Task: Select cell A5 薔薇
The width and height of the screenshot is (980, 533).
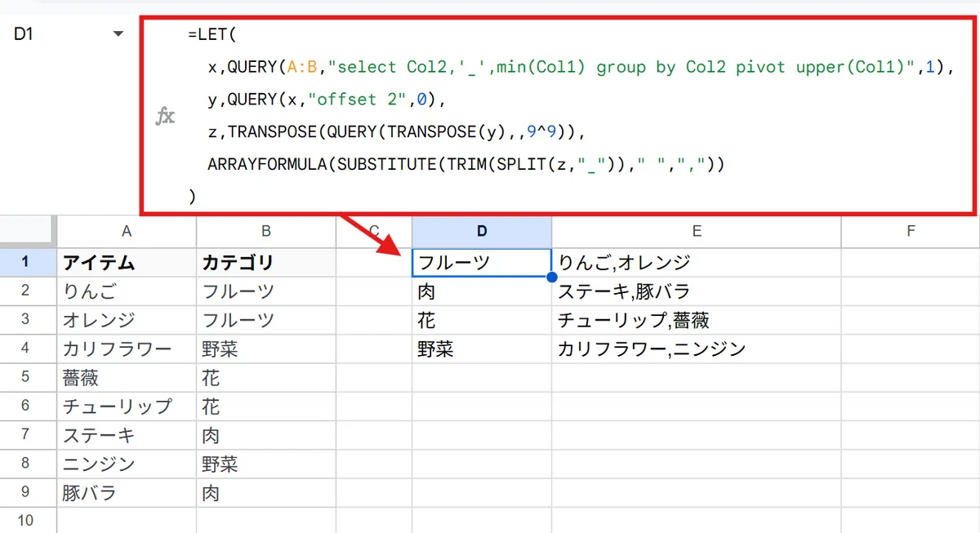Action: tap(127, 378)
